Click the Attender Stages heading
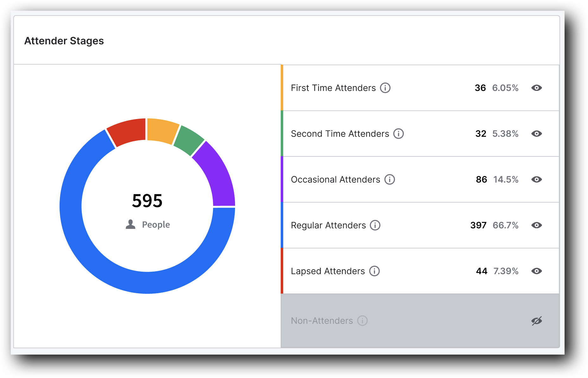This screenshot has height=378, width=588. (64, 41)
